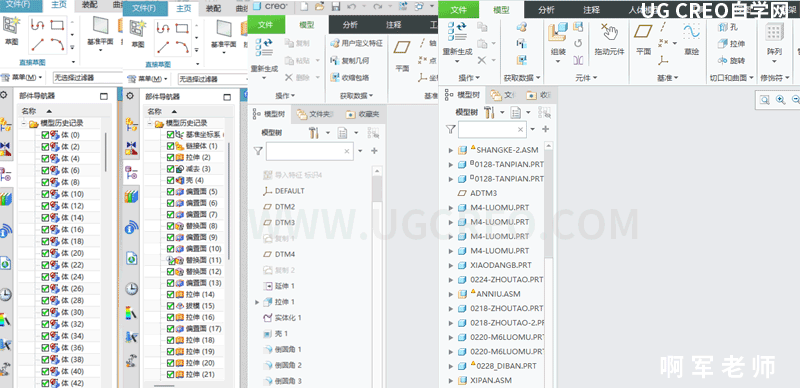Click the search field in the part model tree
800x388 pixels.
(310, 151)
